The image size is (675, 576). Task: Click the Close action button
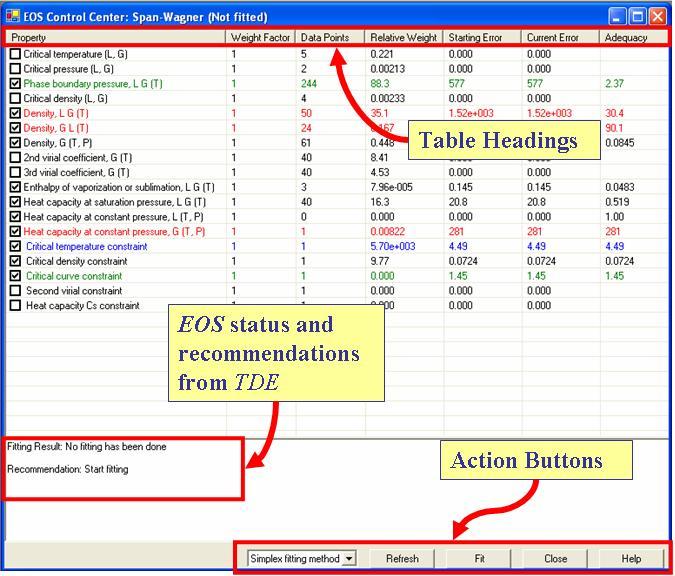tap(555, 559)
